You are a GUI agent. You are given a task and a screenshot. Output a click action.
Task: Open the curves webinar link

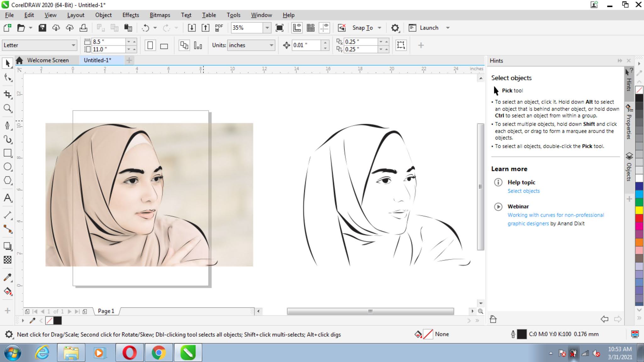(x=556, y=215)
